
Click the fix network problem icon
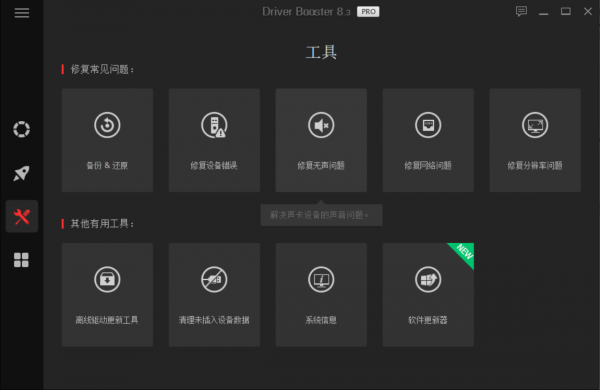pos(428,125)
